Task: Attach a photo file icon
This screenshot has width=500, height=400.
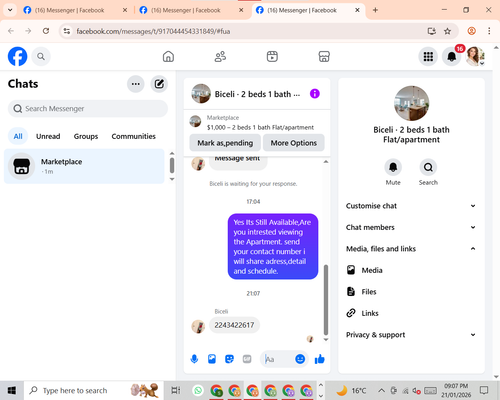Action: point(212,359)
